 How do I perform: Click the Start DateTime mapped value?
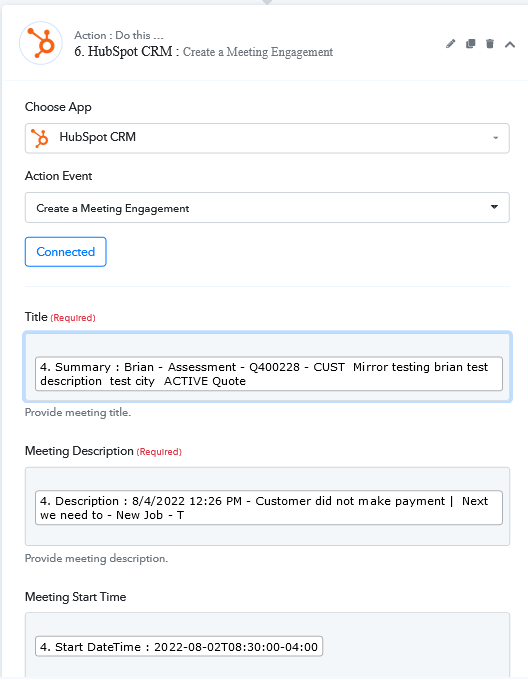tap(179, 647)
